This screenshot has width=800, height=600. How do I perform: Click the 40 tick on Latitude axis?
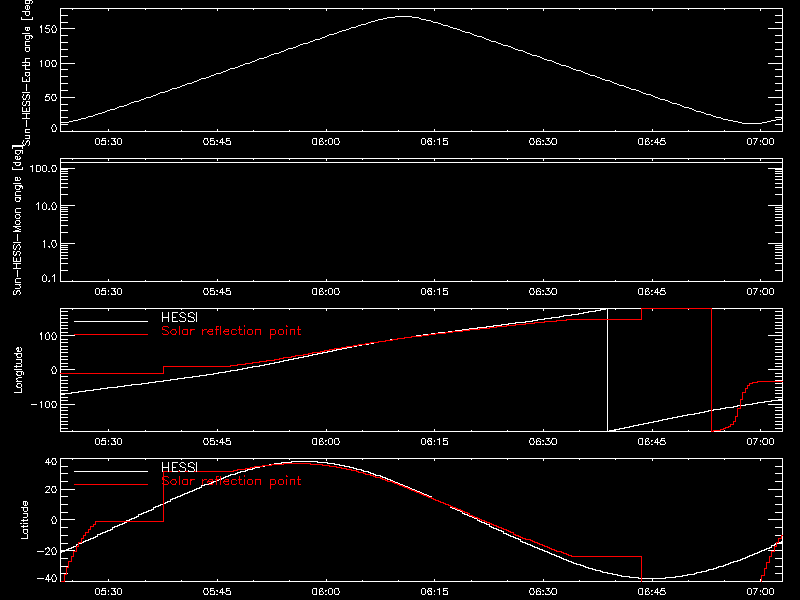(x=51, y=462)
